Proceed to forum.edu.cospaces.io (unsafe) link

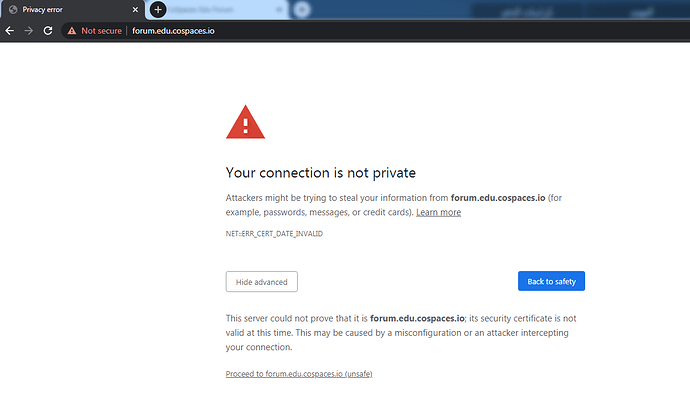(299, 374)
